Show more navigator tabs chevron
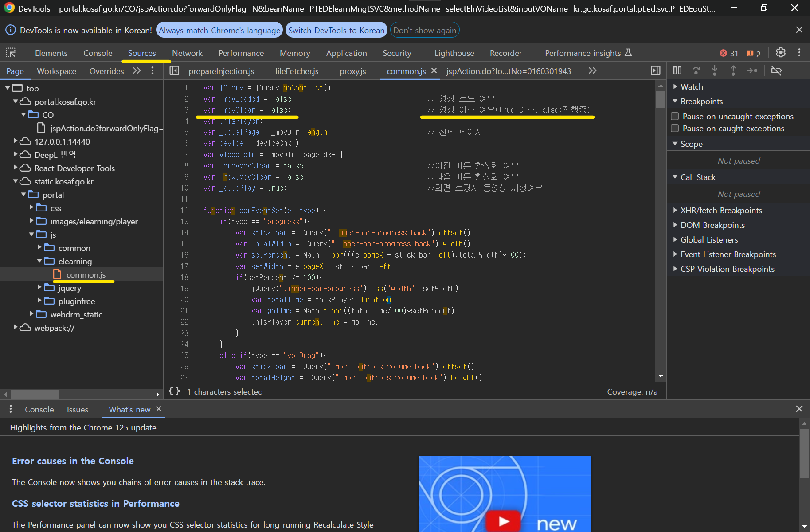Viewport: 810px width, 532px height. point(137,71)
